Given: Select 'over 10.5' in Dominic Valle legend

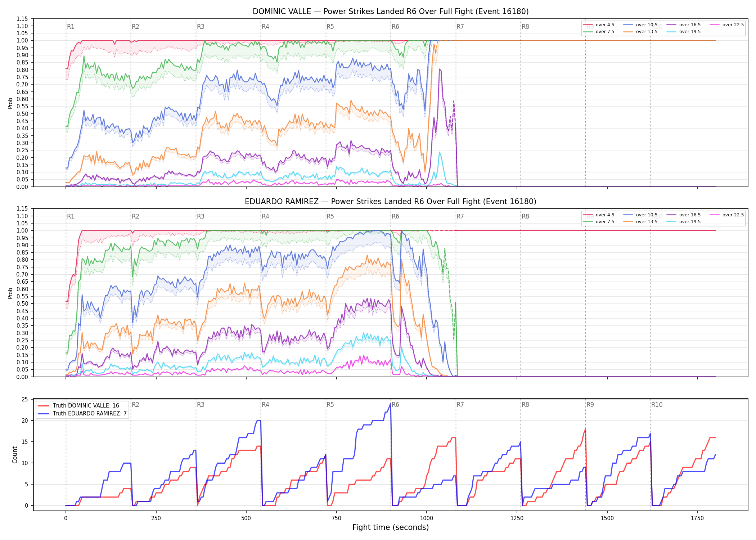Looking at the screenshot, I should click(x=640, y=25).
